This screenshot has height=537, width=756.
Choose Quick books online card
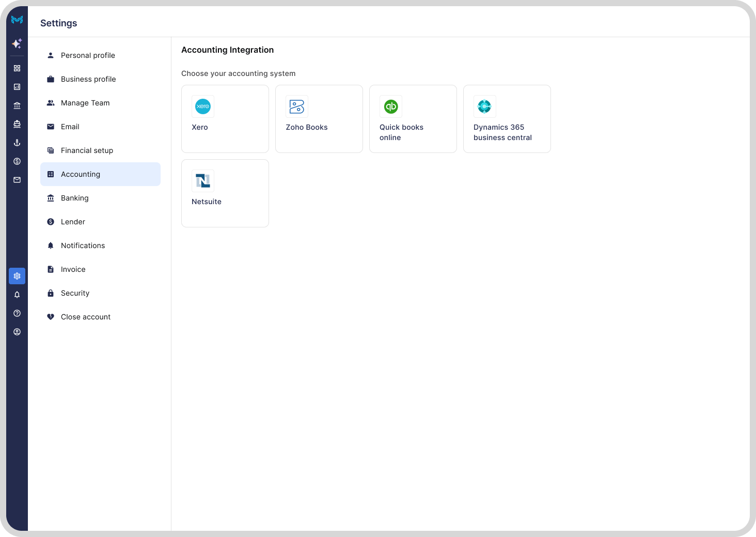tap(413, 118)
